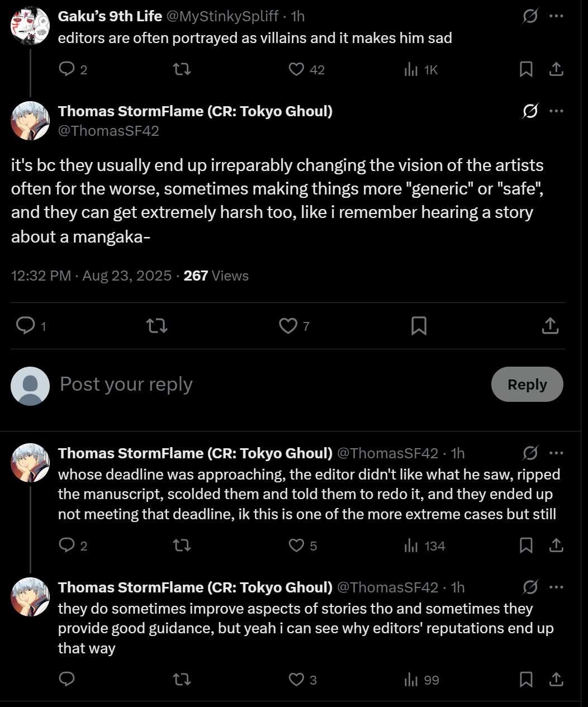Open Thomas StormFlame avatar on main post
The image size is (588, 707).
[30, 121]
